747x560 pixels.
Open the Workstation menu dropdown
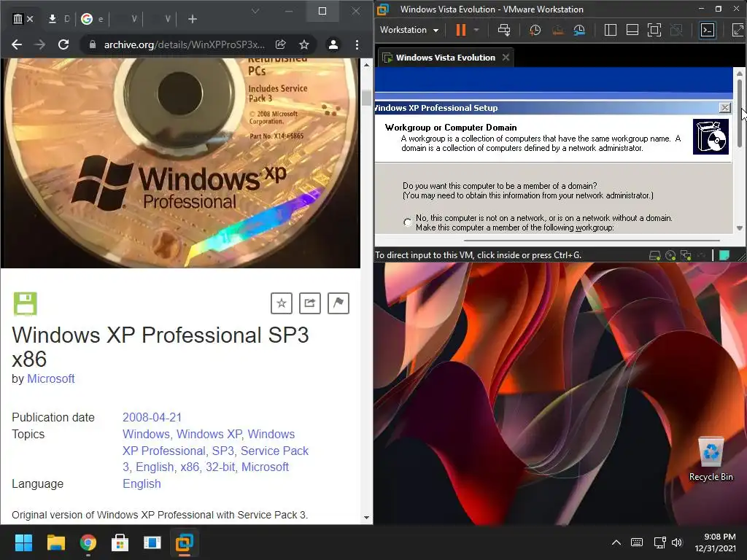click(x=409, y=30)
